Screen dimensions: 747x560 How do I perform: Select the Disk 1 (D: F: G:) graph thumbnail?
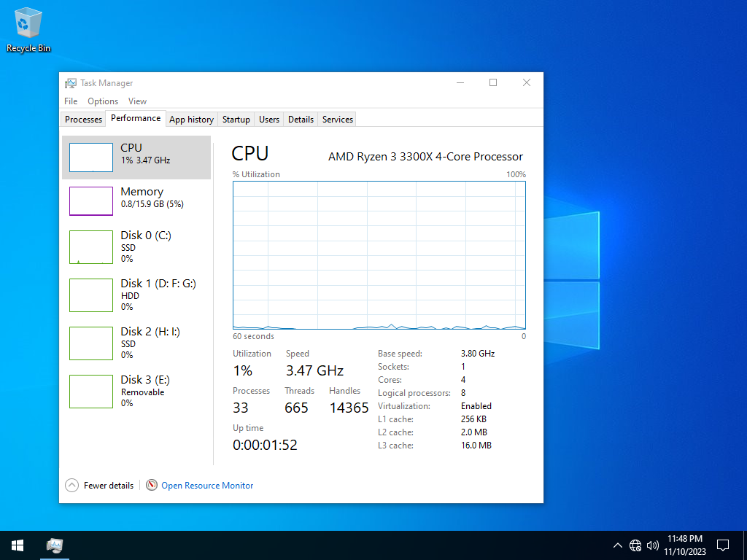click(x=91, y=295)
